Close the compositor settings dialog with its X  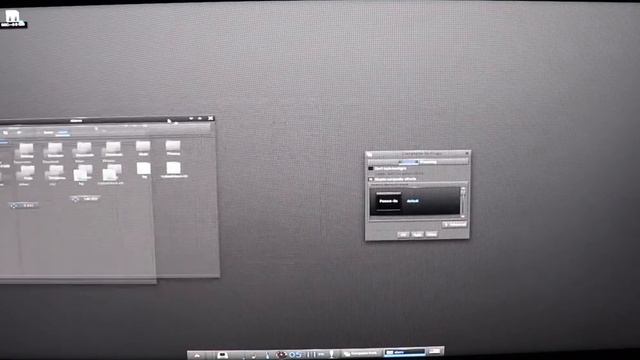pos(467,153)
